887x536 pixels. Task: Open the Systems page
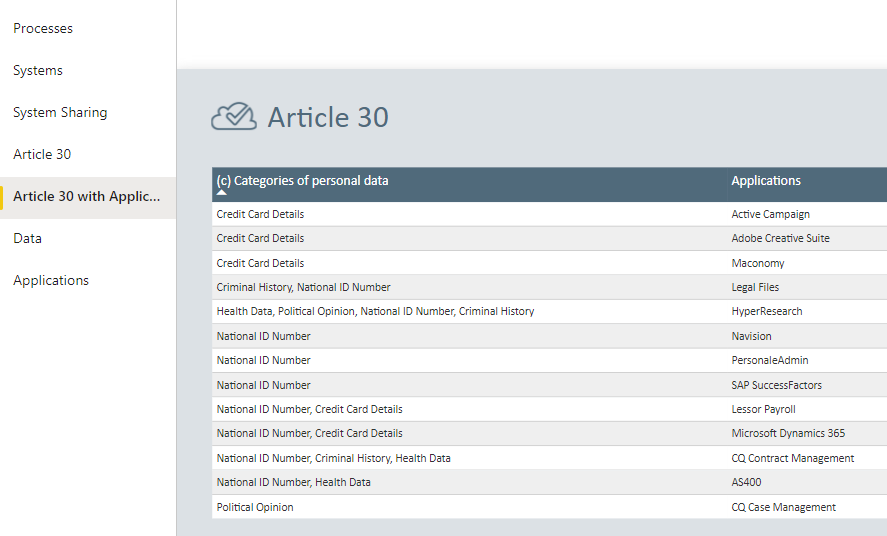[38, 70]
